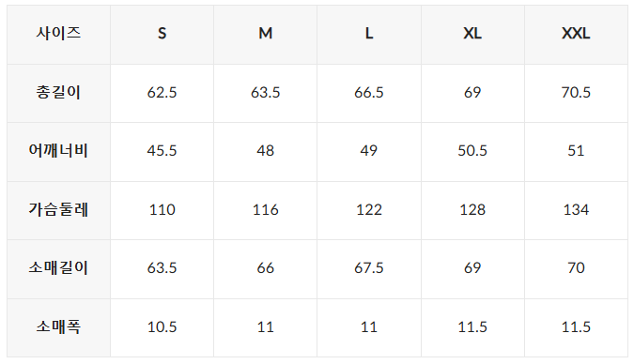Click the 사이즈 header cell
The height and width of the screenshot is (364, 634).
tap(58, 35)
